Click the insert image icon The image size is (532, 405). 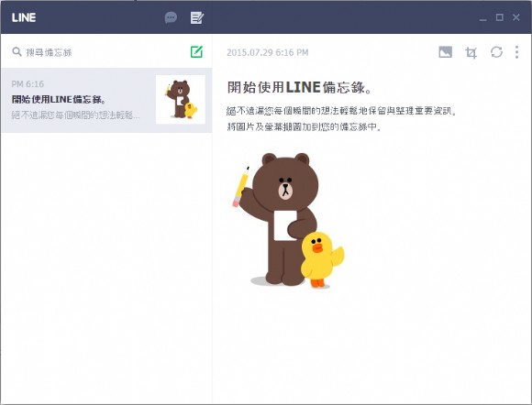click(x=445, y=52)
